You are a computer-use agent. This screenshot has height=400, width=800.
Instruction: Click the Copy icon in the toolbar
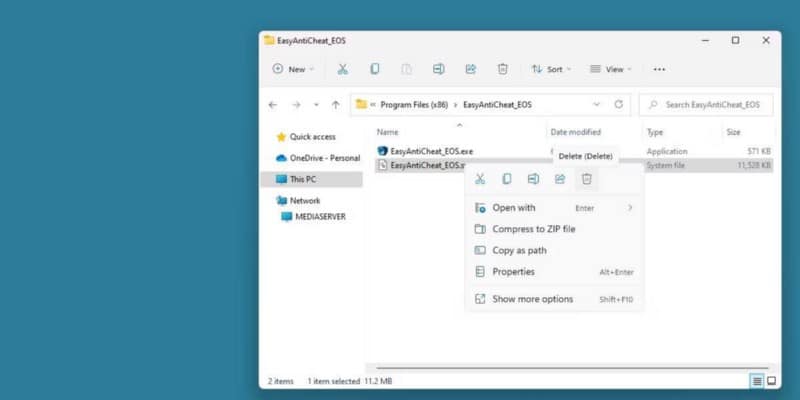pyautogui.click(x=374, y=69)
